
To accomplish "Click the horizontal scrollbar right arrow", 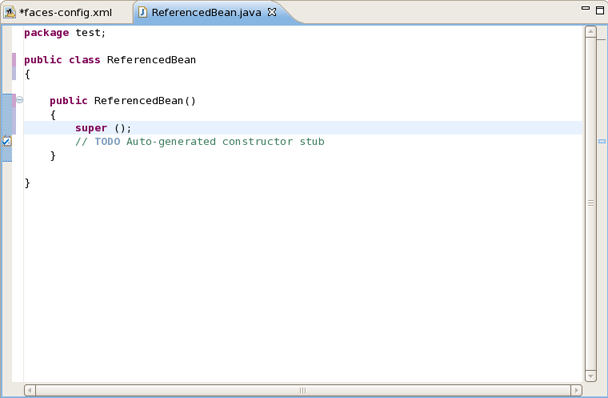I will pyautogui.click(x=576, y=390).
